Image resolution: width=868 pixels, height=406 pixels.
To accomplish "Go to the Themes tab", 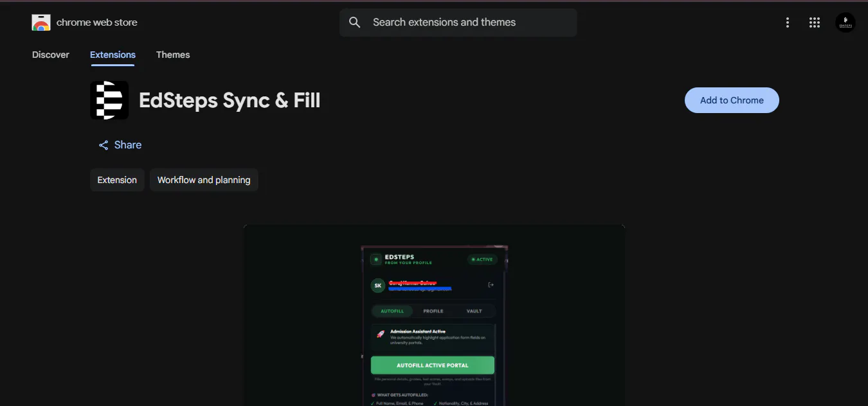I will (x=173, y=55).
